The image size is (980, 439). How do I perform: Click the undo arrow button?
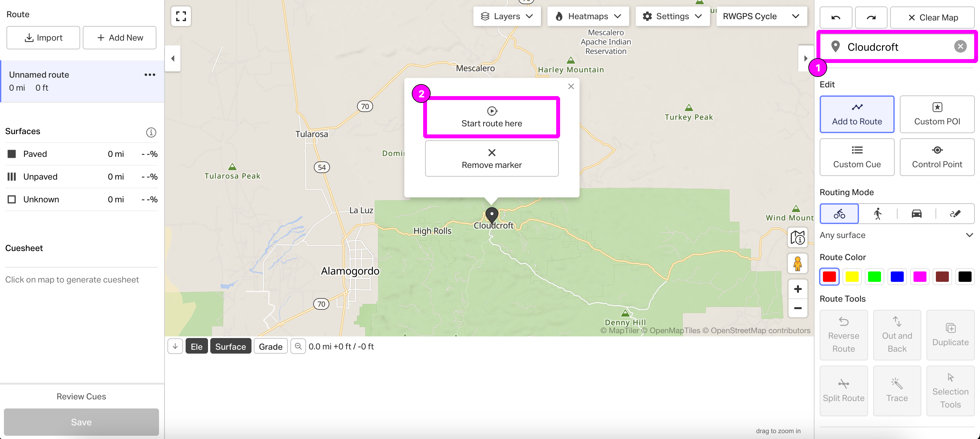836,18
